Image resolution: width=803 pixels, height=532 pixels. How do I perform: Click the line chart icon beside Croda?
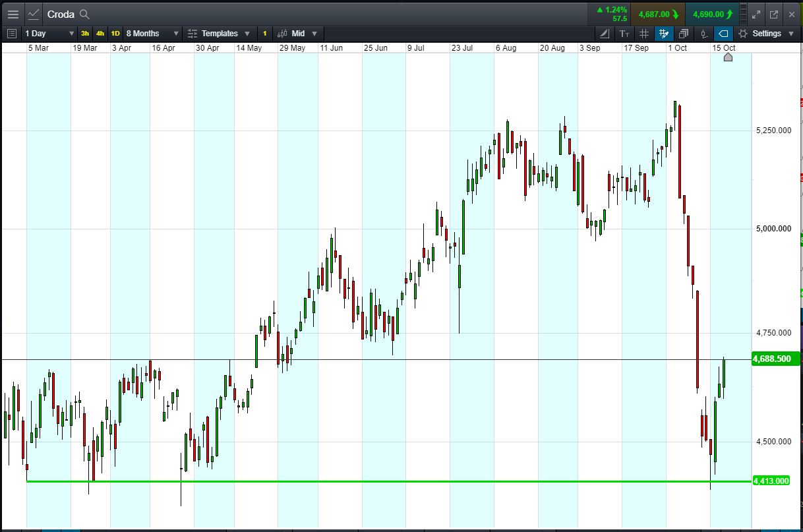(x=34, y=14)
